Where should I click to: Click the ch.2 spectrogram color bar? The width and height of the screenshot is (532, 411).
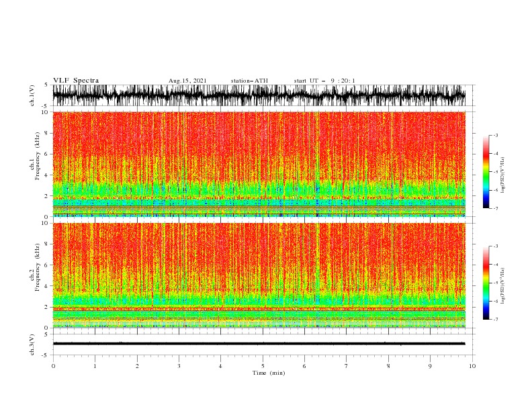pos(486,283)
